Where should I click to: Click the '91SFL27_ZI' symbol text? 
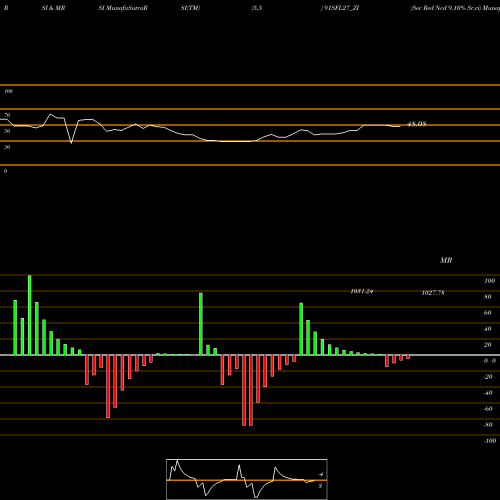(x=341, y=8)
